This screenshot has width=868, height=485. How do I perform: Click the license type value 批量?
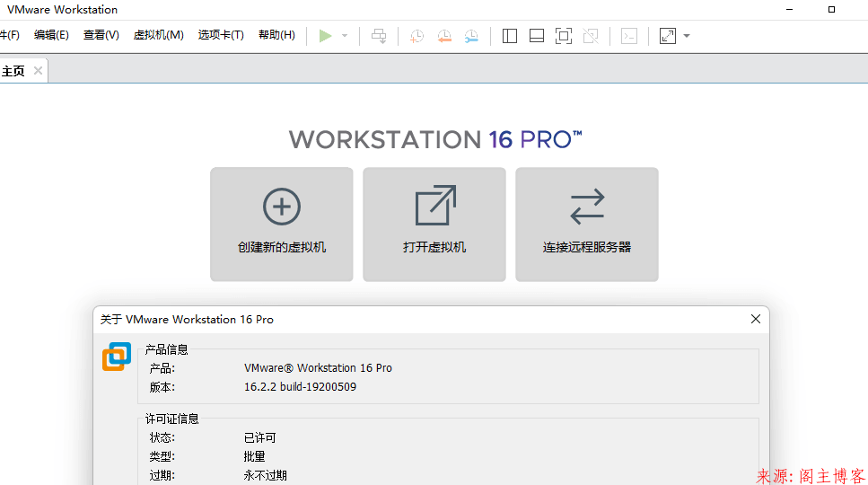[255, 457]
